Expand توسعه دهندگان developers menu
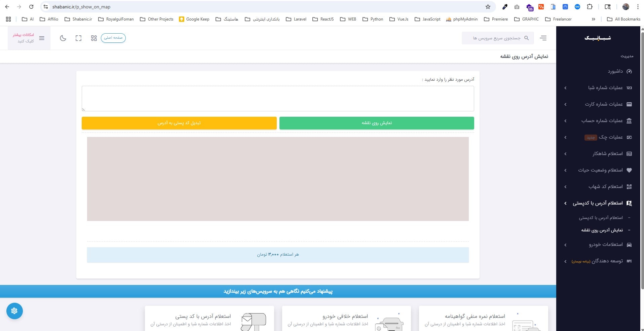 pos(599,261)
